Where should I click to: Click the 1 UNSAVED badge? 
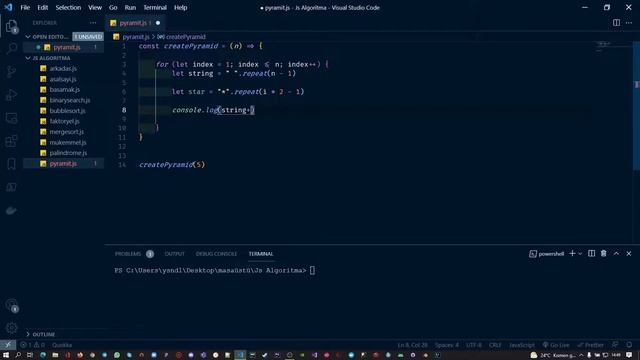(x=88, y=37)
